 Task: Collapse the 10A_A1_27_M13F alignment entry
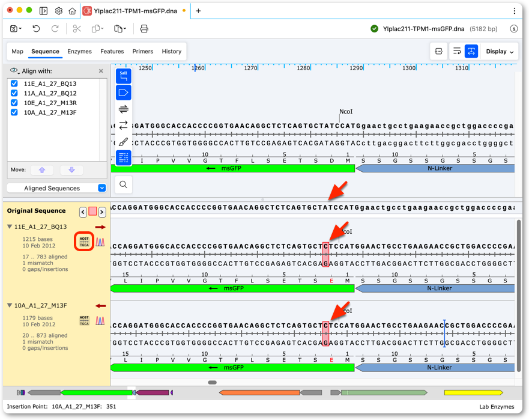tap(10, 305)
